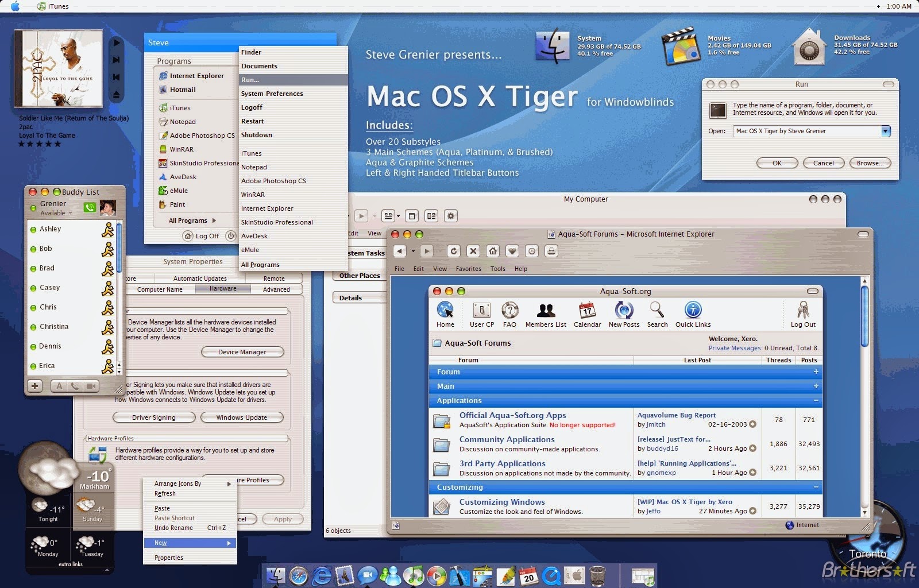Expand the Main category plus sign
Image resolution: width=919 pixels, height=588 pixels.
coord(816,386)
